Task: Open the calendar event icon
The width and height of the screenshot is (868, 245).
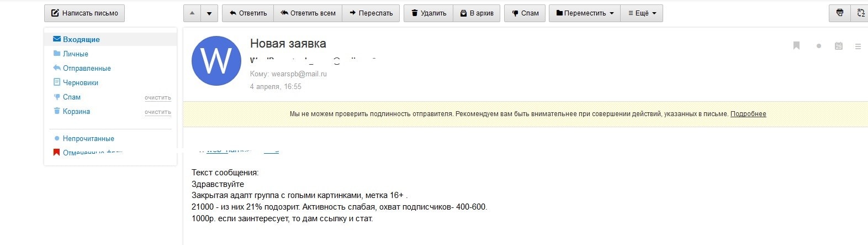Action: click(x=838, y=46)
